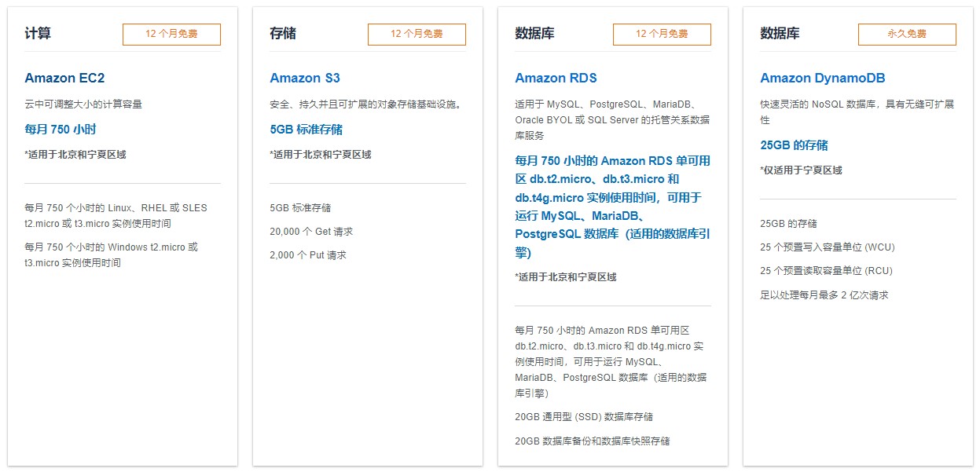This screenshot has height=472, width=980.
Task: Click the 12 个月免费 badge on Amazon RDS card
Action: pyautogui.click(x=662, y=35)
